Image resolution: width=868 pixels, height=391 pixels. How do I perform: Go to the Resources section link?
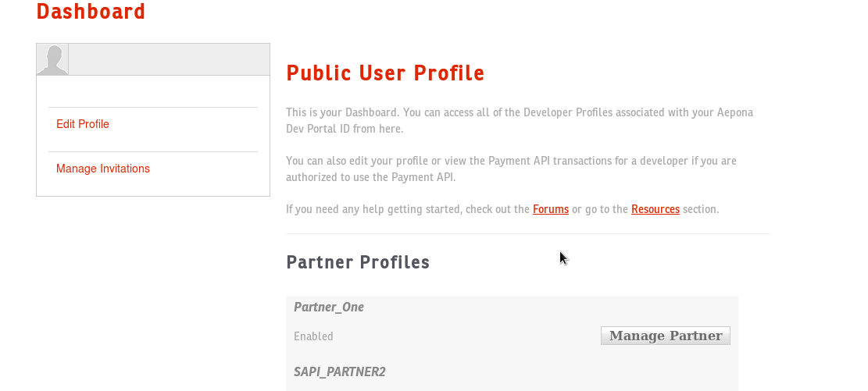[655, 209]
